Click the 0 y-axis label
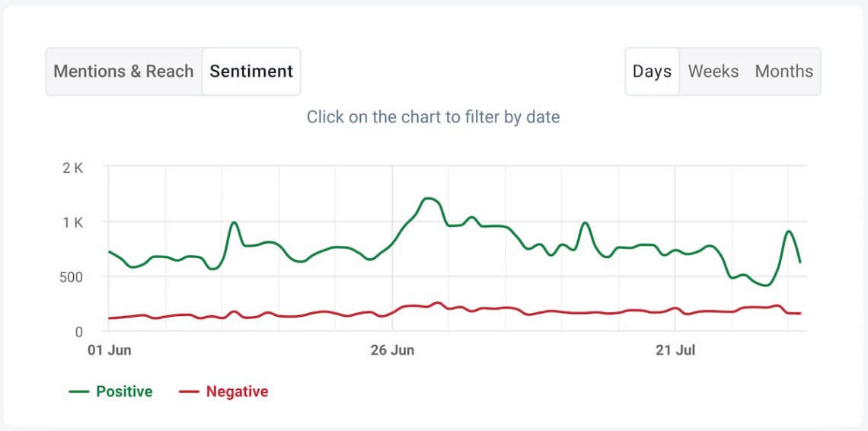The width and height of the screenshot is (868, 431). tap(78, 331)
